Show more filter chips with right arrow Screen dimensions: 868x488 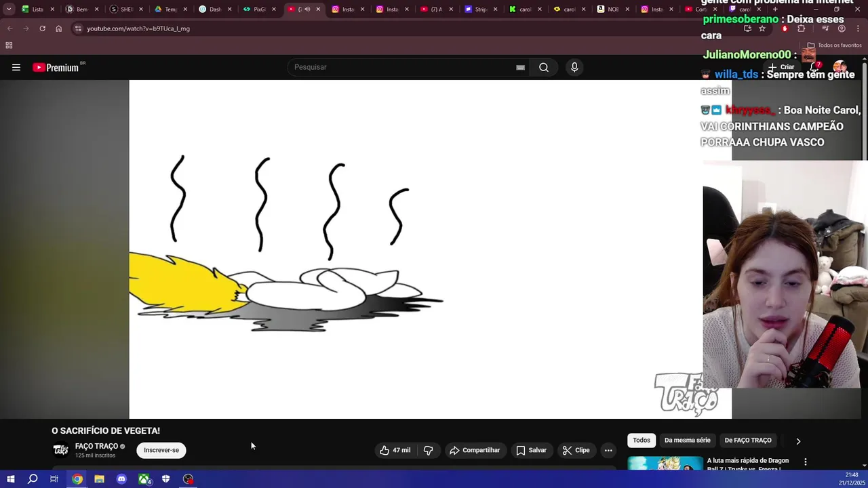798,441
